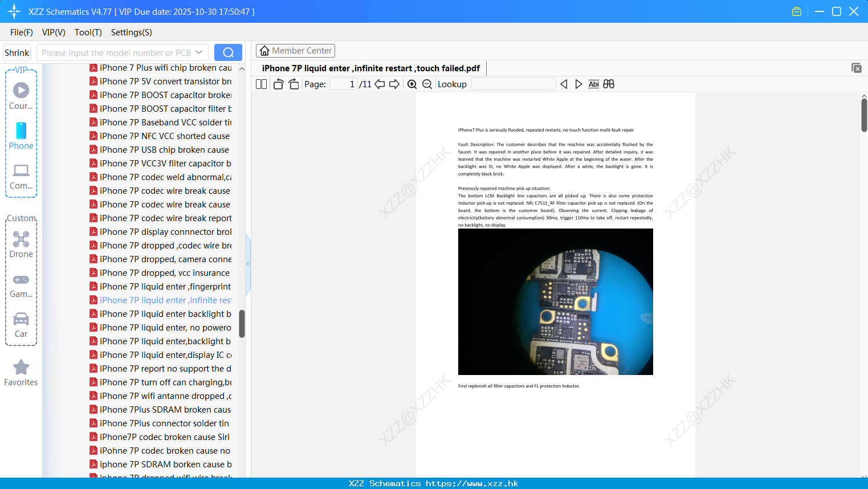The height and width of the screenshot is (489, 868).
Task: Find next lookup match
Action: pyautogui.click(x=578, y=84)
